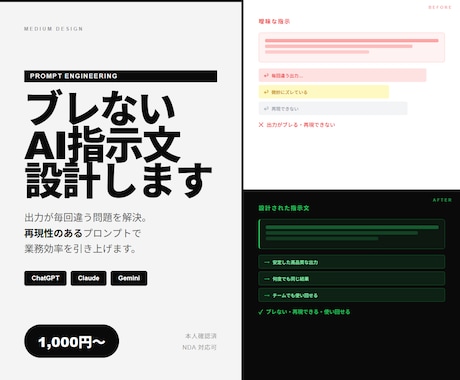This screenshot has width=460, height=380.
Task: Click the MEDIUM DESIGN brand text
Action: click(x=53, y=29)
